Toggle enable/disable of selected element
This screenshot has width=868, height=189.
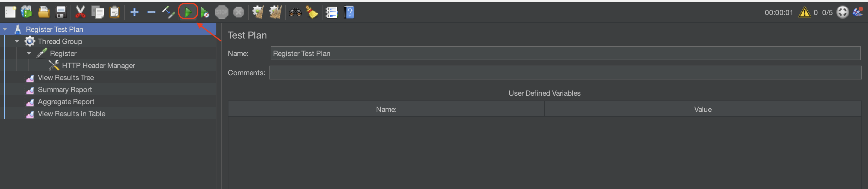[x=168, y=12]
